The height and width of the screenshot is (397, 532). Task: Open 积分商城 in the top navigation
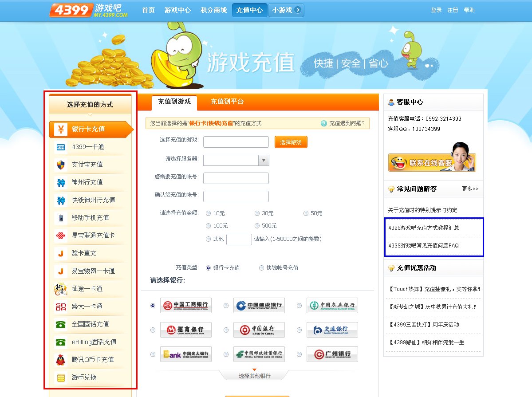(x=213, y=10)
